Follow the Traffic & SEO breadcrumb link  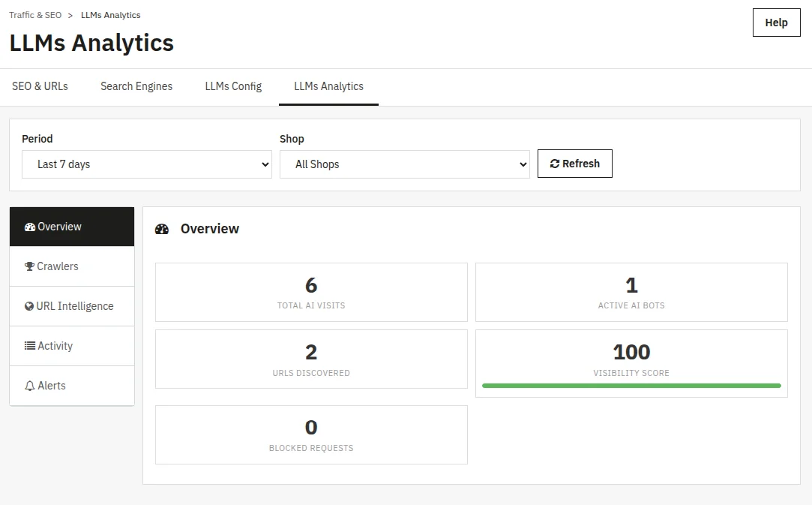pyautogui.click(x=35, y=15)
